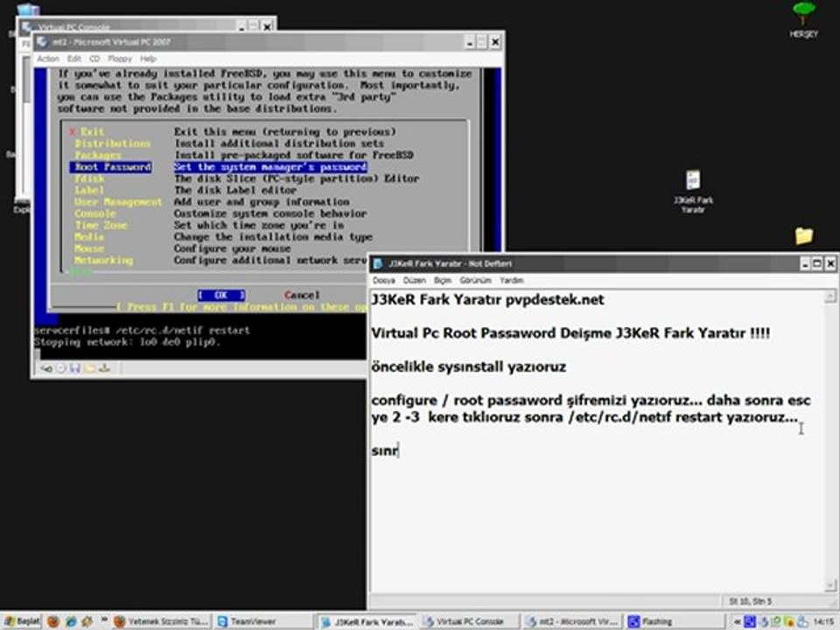840x630 pixels.
Task: Open the Dosya menu in Notepad
Action: (x=383, y=281)
